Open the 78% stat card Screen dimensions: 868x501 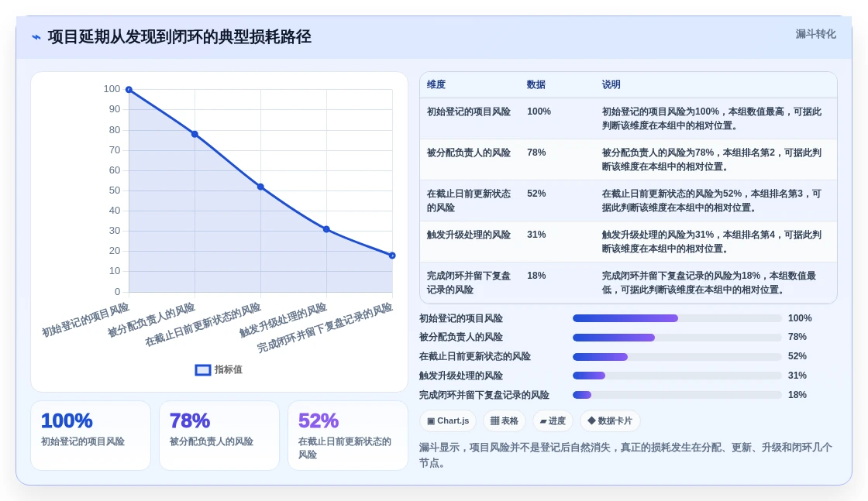pyautogui.click(x=219, y=436)
